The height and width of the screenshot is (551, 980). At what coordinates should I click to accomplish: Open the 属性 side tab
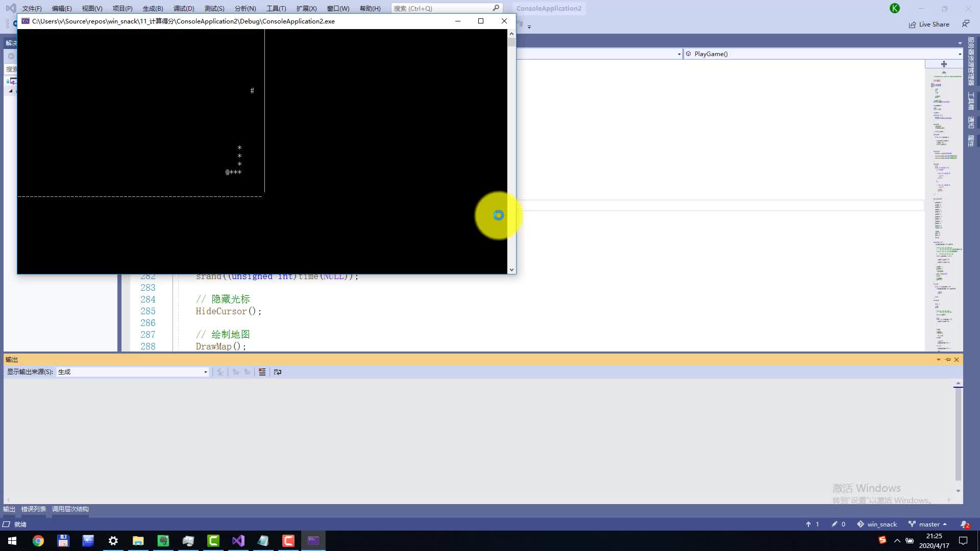(x=971, y=141)
